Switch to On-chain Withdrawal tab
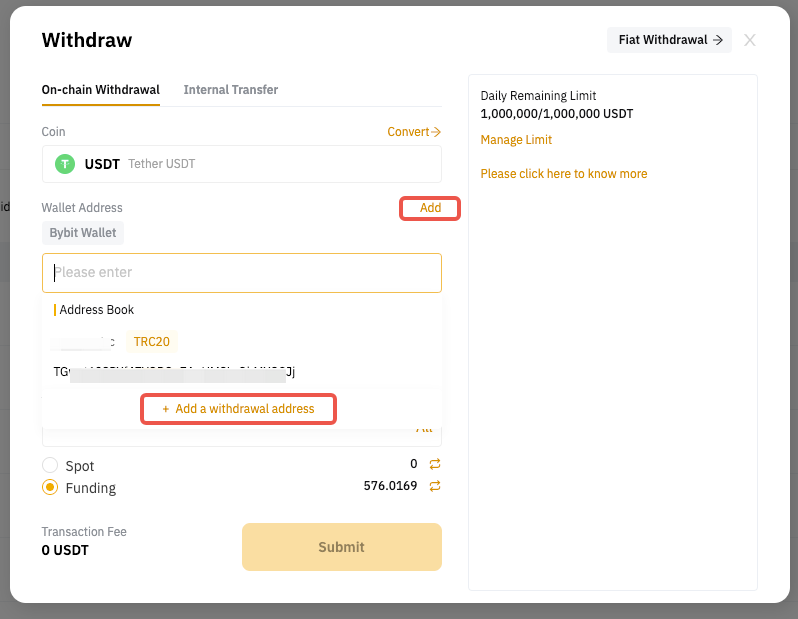798x619 pixels. point(100,90)
